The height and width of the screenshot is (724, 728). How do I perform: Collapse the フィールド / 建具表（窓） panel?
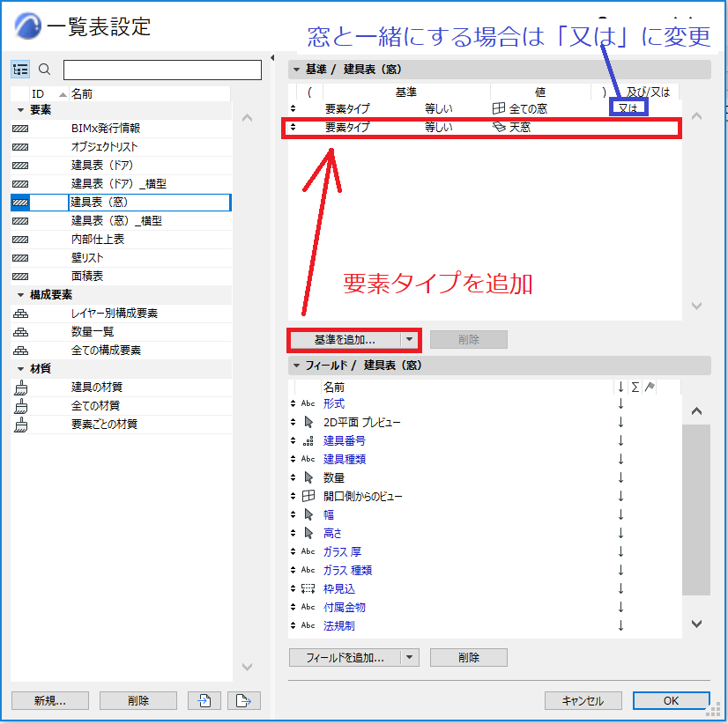(296, 366)
